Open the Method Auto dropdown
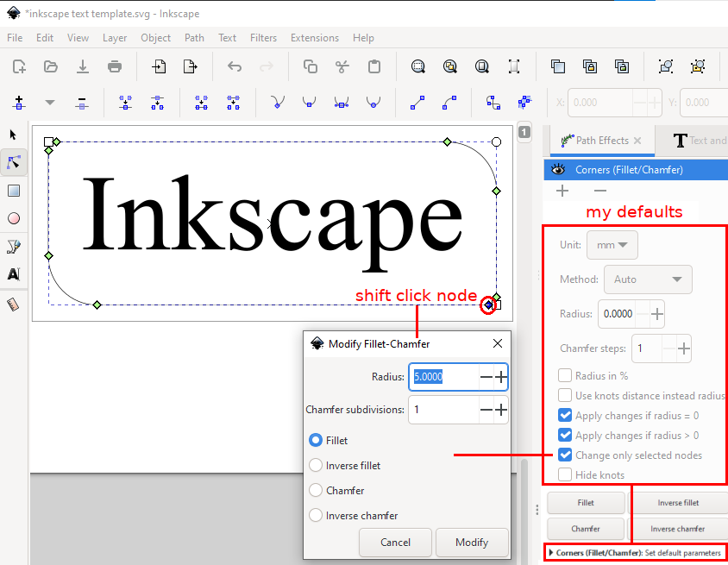This screenshot has width=728, height=565. coord(648,279)
